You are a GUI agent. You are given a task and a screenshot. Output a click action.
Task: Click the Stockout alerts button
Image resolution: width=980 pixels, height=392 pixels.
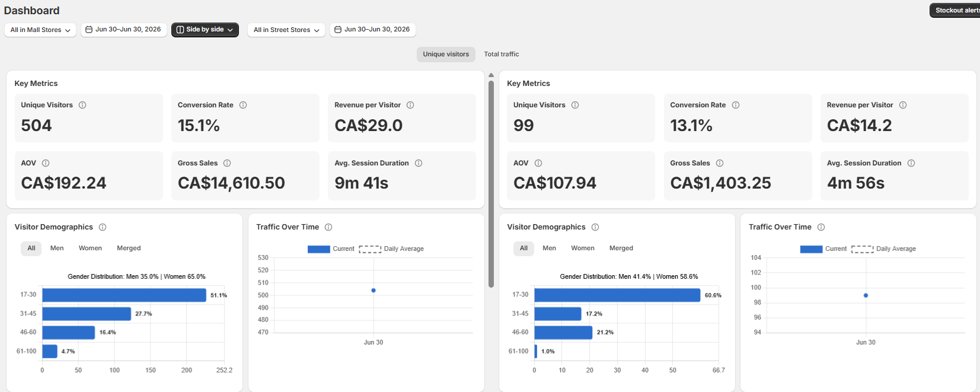pyautogui.click(x=955, y=10)
